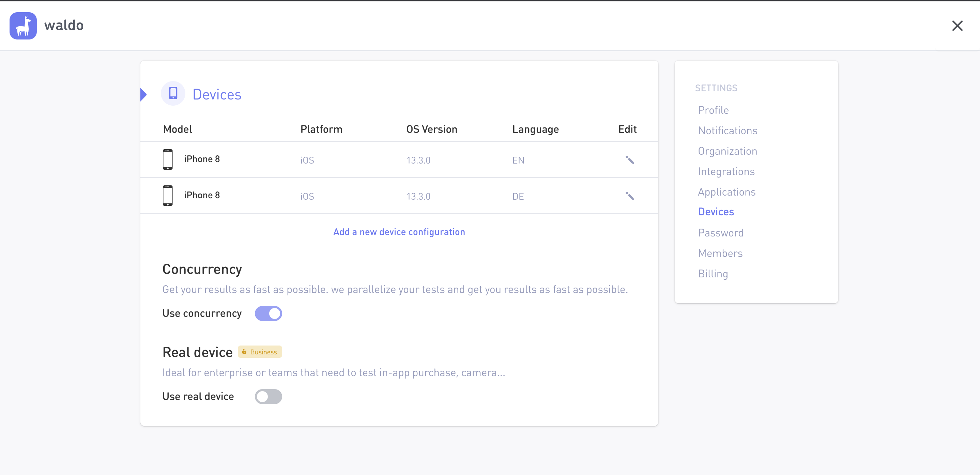Image resolution: width=980 pixels, height=475 pixels.
Task: Add a new device configuration
Action: pos(399,232)
